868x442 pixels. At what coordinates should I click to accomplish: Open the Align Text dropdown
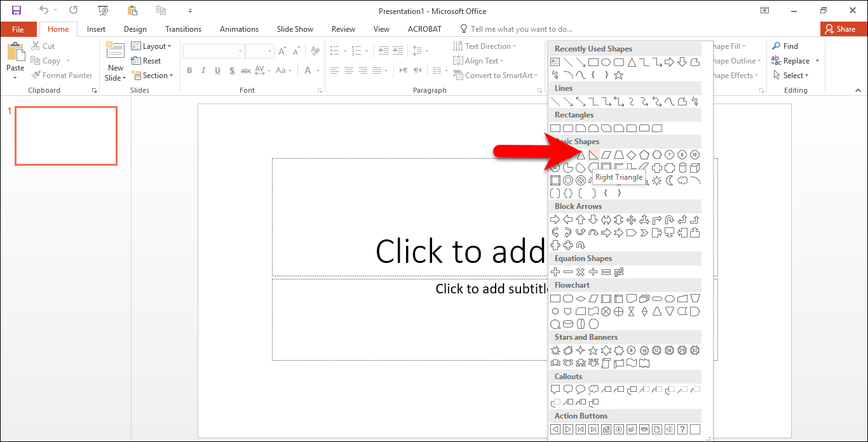[478, 61]
